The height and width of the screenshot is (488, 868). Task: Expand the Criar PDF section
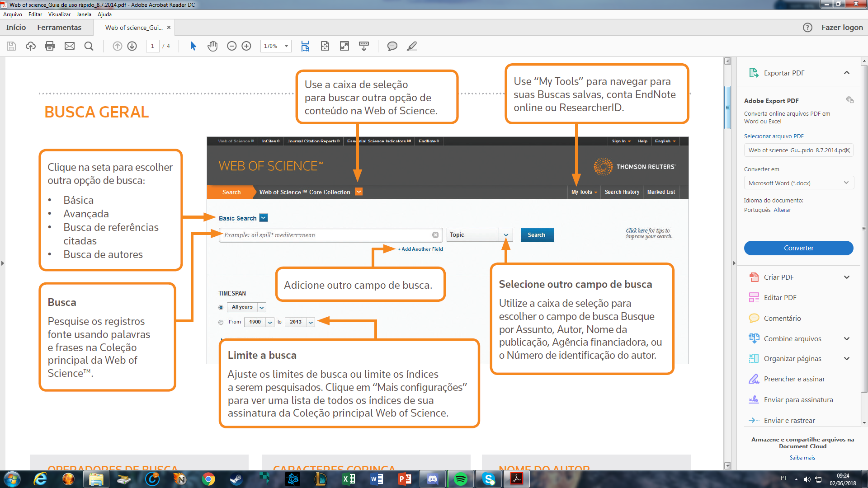pos(847,277)
